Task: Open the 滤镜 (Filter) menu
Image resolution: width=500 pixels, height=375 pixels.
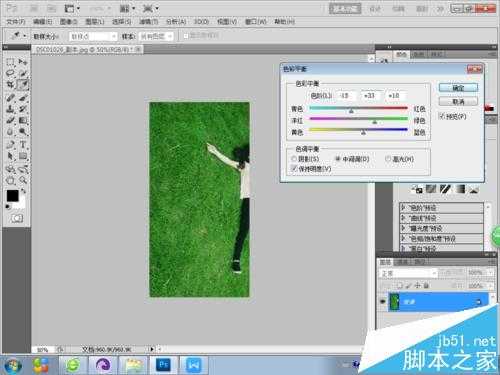Action: point(148,22)
